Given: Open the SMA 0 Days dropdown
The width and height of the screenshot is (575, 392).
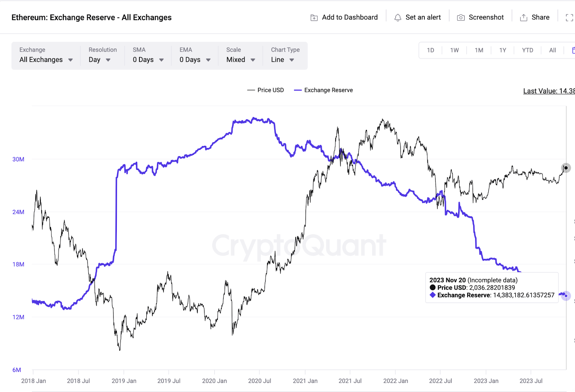Looking at the screenshot, I should [x=148, y=60].
